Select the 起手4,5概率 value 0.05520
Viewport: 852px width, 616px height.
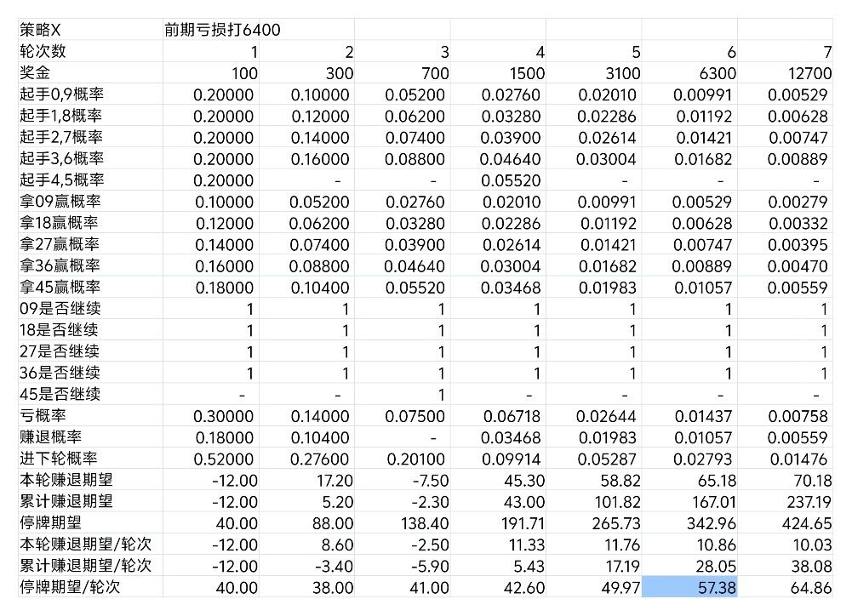click(x=511, y=180)
